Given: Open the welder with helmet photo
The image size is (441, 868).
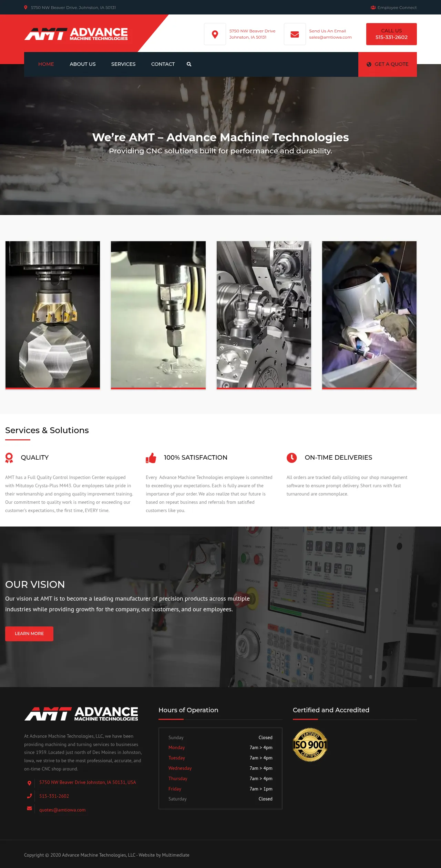Looking at the screenshot, I should click(x=369, y=315).
